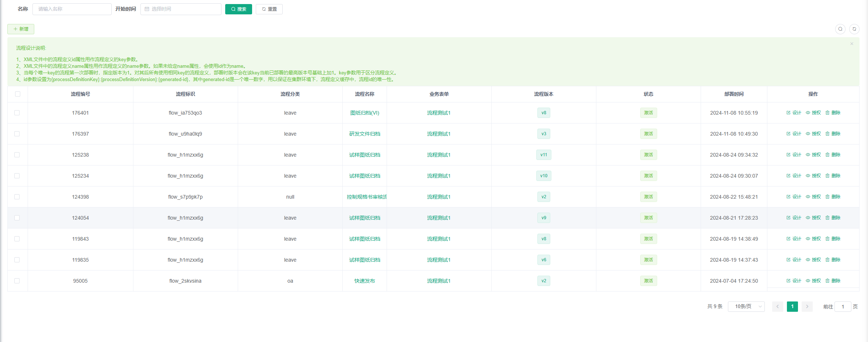
Task: Check the row checkbox for 119843
Action: 17,239
